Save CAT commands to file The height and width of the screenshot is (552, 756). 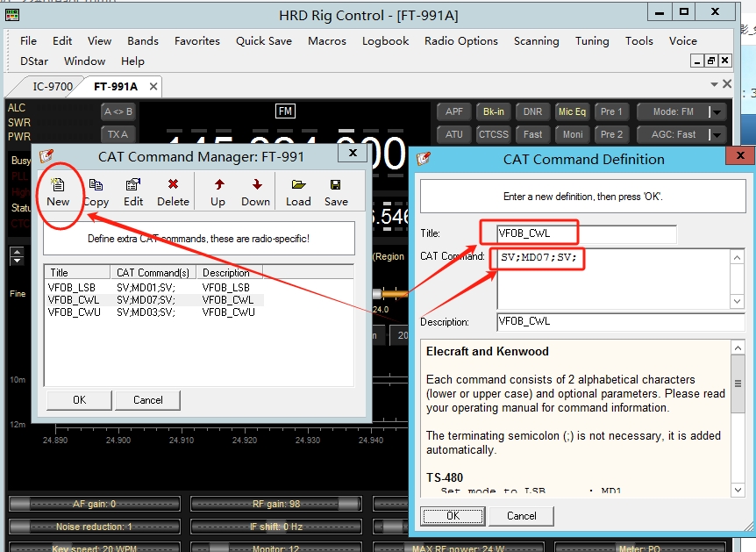336,192
